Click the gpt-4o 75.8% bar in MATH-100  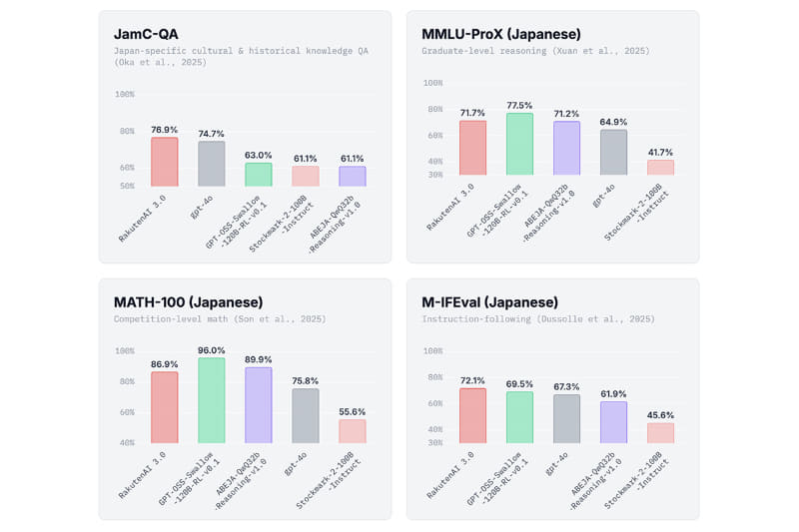click(x=306, y=415)
